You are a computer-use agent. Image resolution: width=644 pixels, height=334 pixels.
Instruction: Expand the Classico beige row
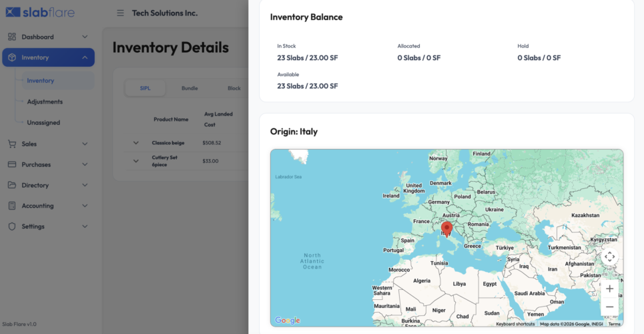click(x=136, y=143)
